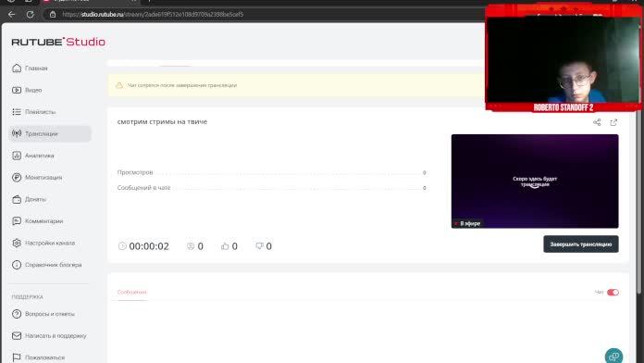Open Плейлисты in the sidebar
The height and width of the screenshot is (363, 644).
[33, 112]
